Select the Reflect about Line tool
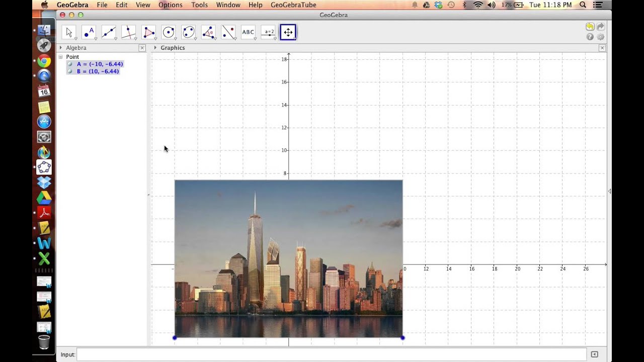644x362 pixels. tap(228, 32)
